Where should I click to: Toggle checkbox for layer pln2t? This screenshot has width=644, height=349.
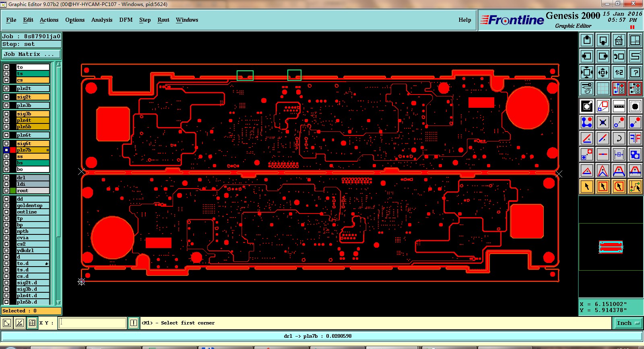pos(6,88)
